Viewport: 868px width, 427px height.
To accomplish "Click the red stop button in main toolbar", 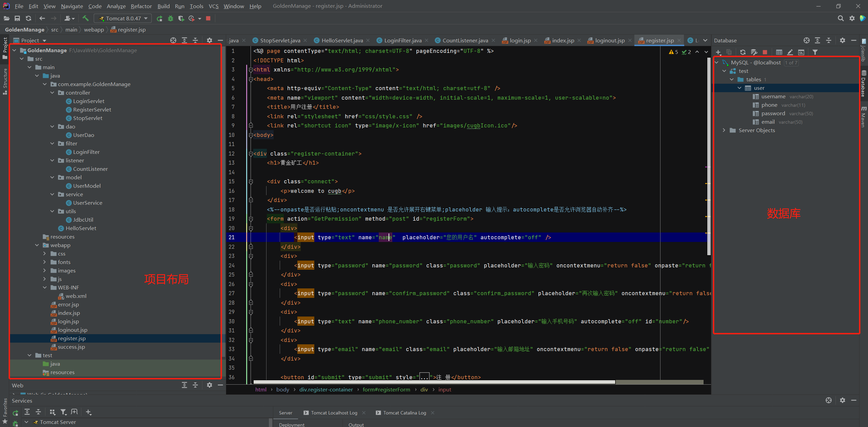I will click(x=208, y=18).
